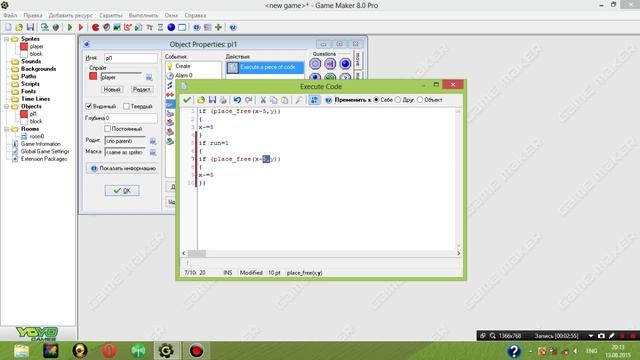Save the game using the main toolbar floppy icon
640x360 pixels.
click(x=30, y=27)
